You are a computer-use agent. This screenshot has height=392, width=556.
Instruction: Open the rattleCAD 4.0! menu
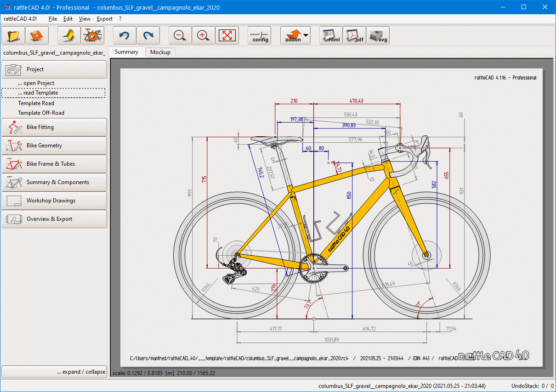click(x=20, y=19)
